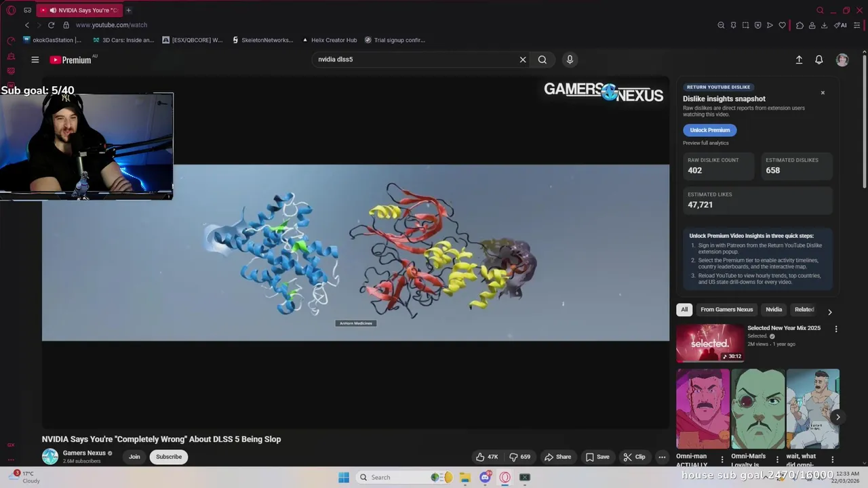Click the Unlock Premium button
Viewport: 868px width, 488px height.
click(710, 130)
